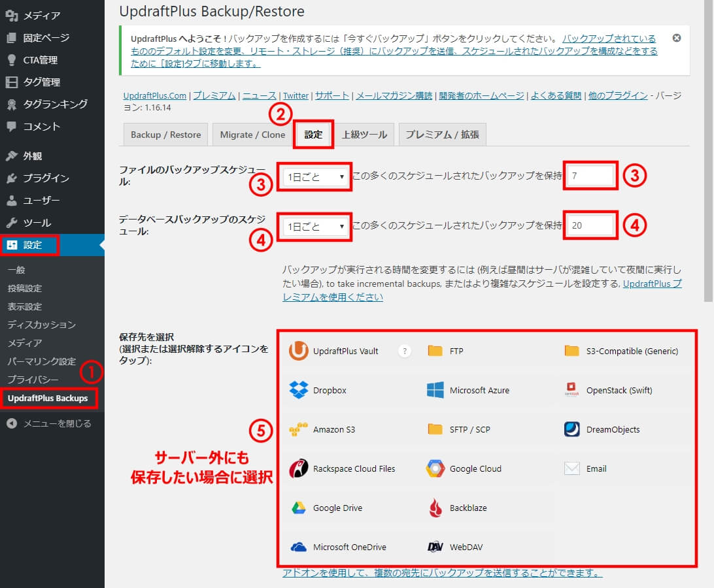This screenshot has height=588, width=714.
Task: Switch to Backup / Restore tab
Action: [166, 135]
